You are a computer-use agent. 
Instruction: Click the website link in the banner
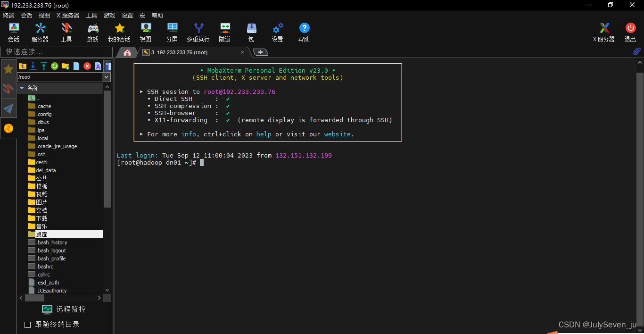coord(337,134)
